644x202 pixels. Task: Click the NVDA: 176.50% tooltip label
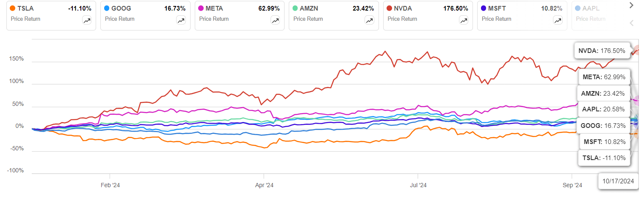tap(602, 51)
